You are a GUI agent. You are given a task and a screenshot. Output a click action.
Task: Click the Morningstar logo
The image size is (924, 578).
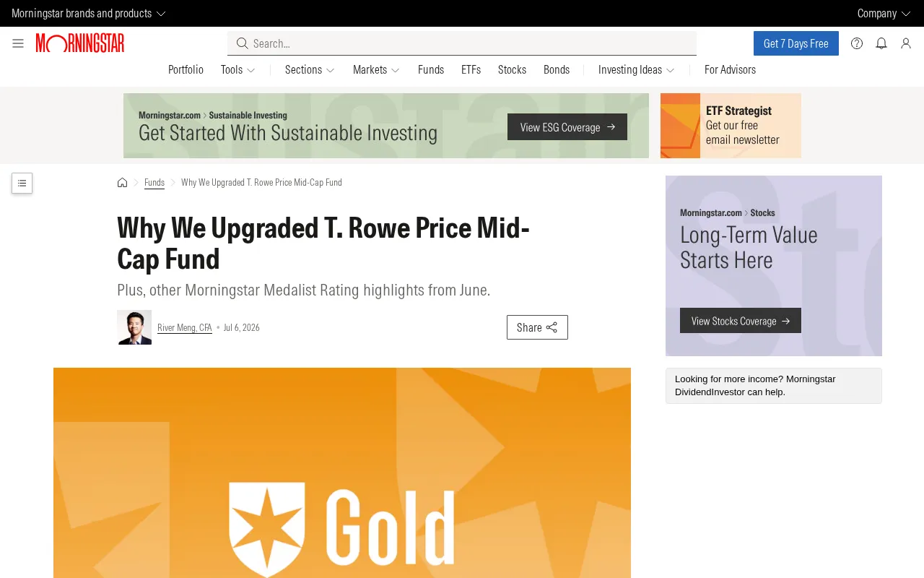tap(80, 43)
